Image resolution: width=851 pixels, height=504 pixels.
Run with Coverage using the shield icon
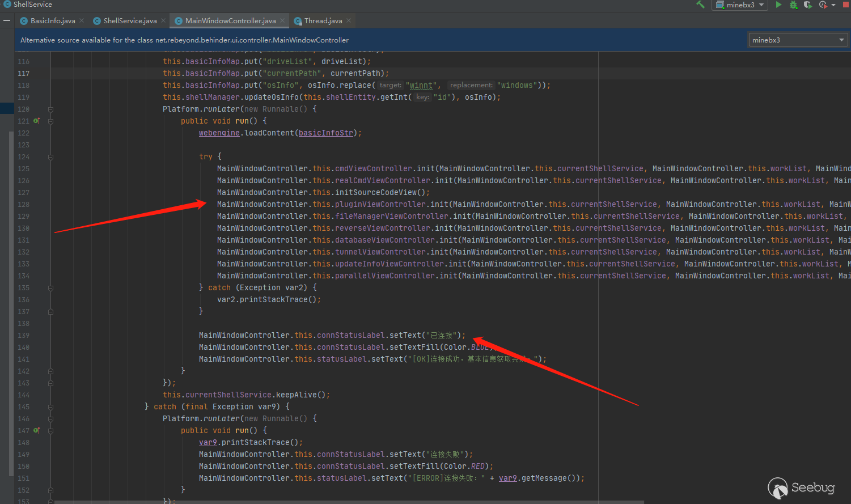pos(807,5)
